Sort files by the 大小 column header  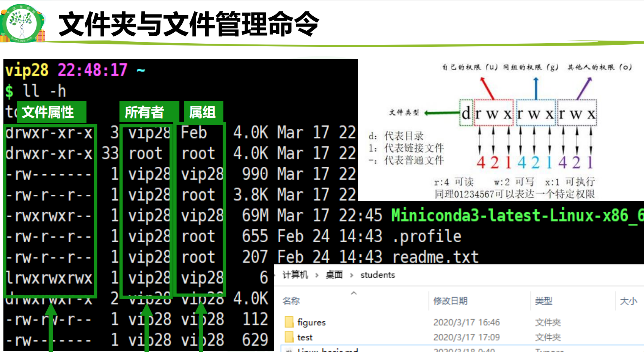point(628,301)
